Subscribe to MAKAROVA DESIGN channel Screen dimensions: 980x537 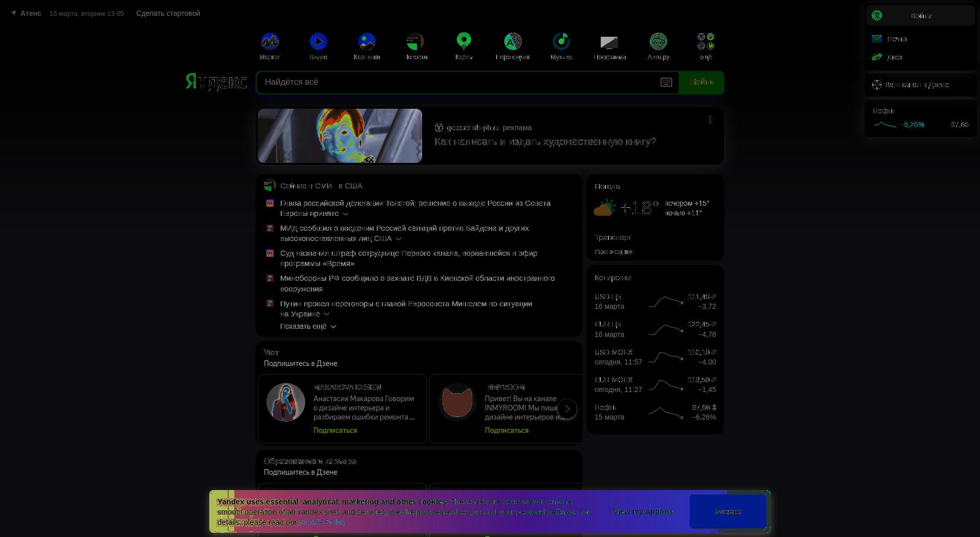[x=335, y=430]
